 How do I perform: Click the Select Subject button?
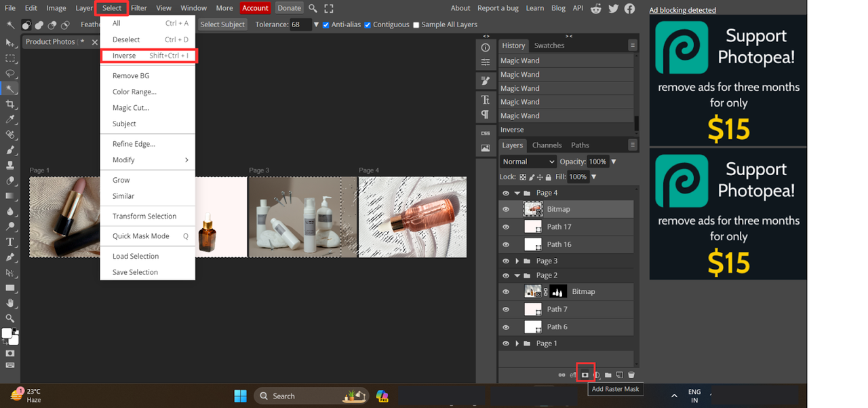click(x=222, y=24)
